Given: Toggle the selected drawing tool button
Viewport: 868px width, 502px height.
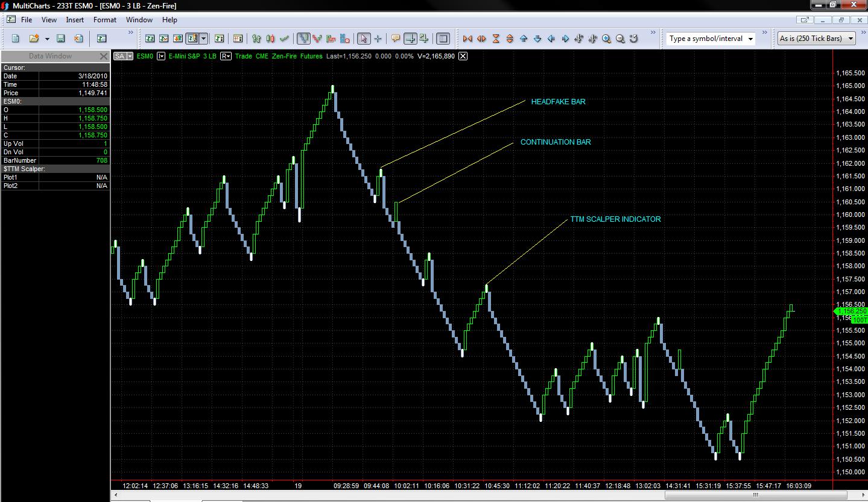Looking at the screenshot, I should click(192, 39).
